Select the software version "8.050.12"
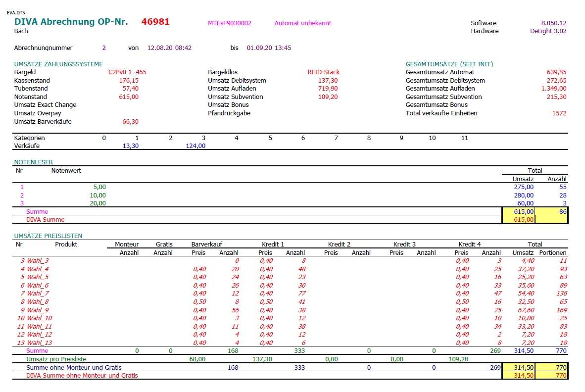585x392 pixels. [554, 23]
